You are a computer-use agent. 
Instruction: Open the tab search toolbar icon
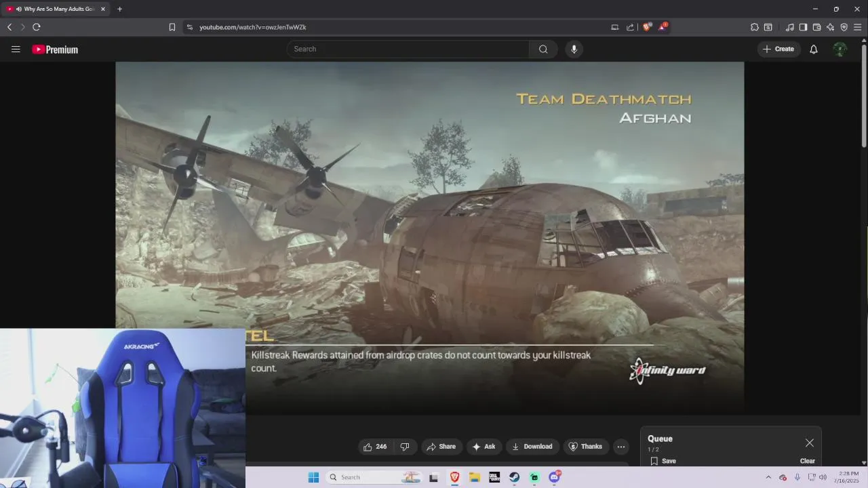point(768,27)
